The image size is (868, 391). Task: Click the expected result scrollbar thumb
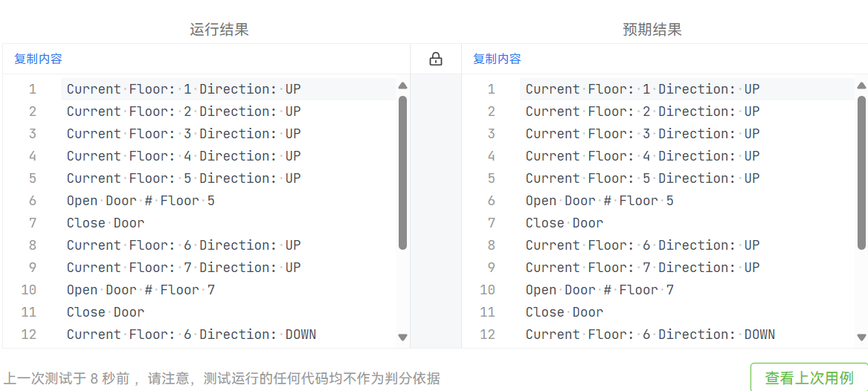pos(861,171)
